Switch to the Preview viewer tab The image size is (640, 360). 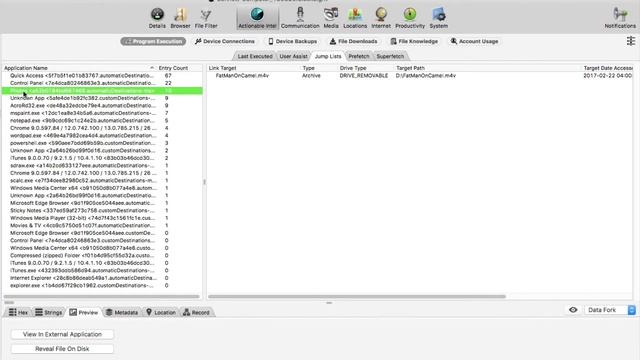[x=84, y=312]
